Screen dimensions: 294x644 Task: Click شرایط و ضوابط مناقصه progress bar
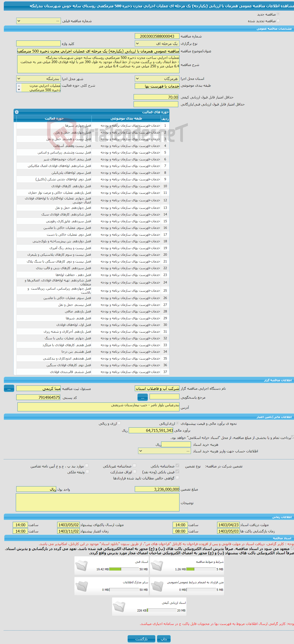click(201, 569)
